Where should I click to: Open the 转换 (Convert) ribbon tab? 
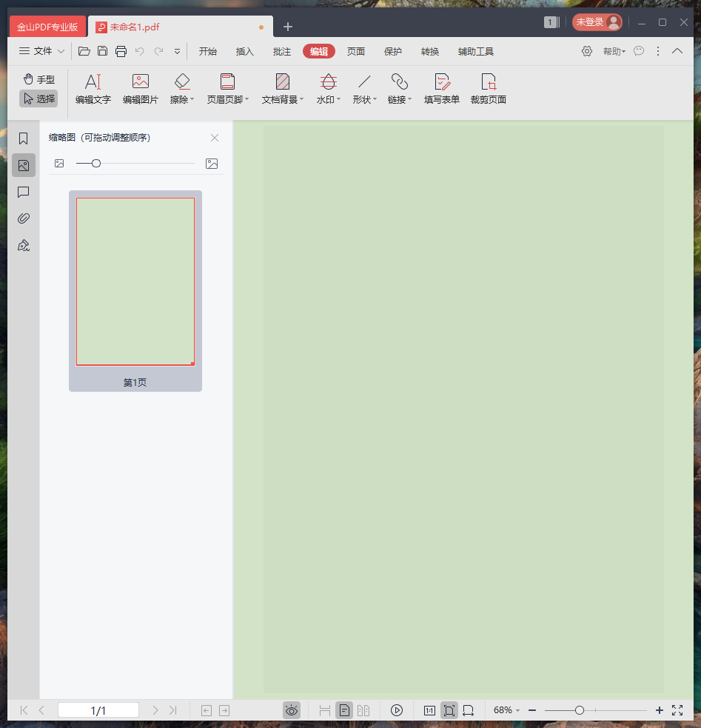[430, 51]
